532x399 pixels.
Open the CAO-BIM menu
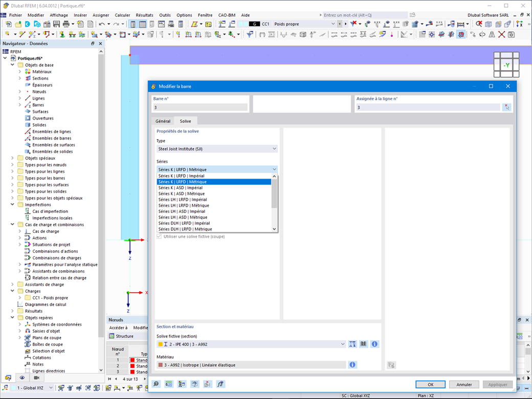pyautogui.click(x=227, y=15)
